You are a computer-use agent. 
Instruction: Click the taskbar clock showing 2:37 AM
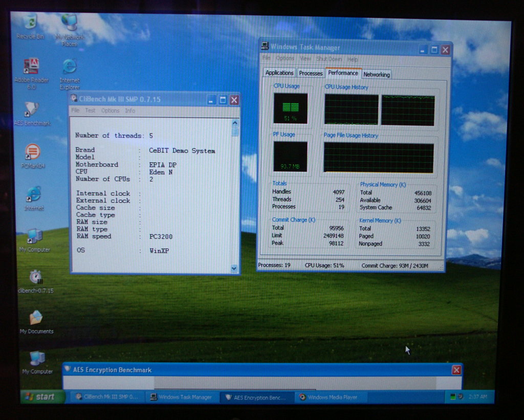477,396
